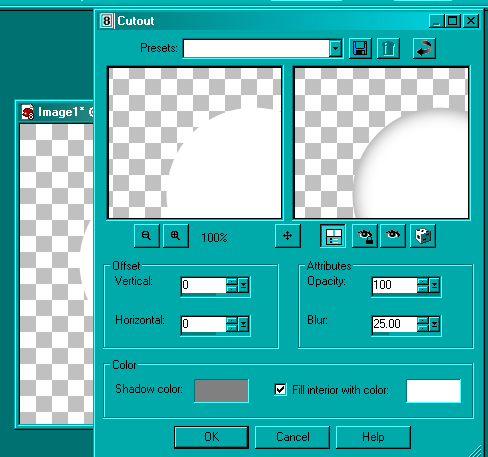The image size is (488, 457).
Task: Zoom in the preview with the magnifier plus
Action: [x=176, y=236]
